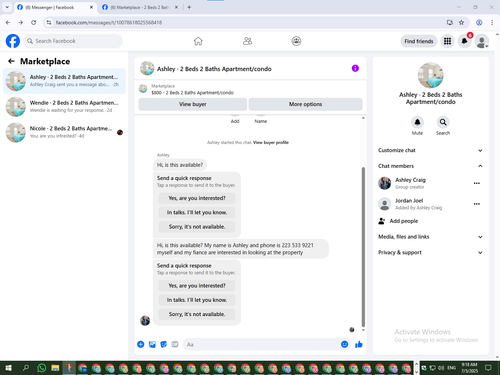Attach a photo using the image icon
Image resolution: width=500 pixels, height=375 pixels.
[x=152, y=344]
